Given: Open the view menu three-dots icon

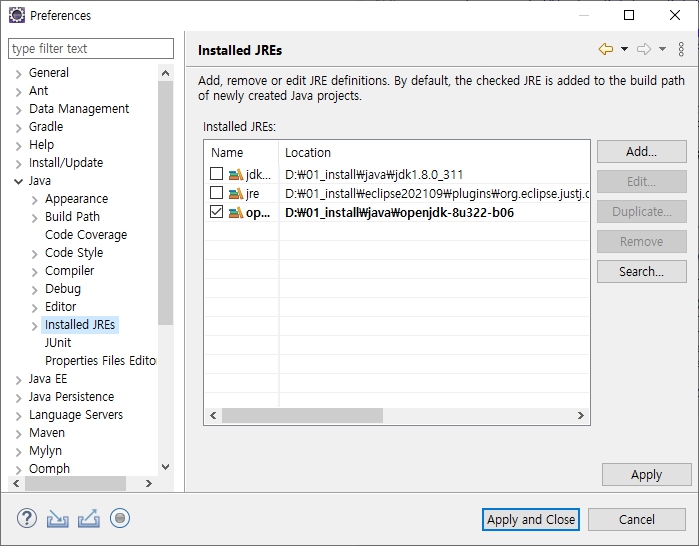Looking at the screenshot, I should pos(681,49).
